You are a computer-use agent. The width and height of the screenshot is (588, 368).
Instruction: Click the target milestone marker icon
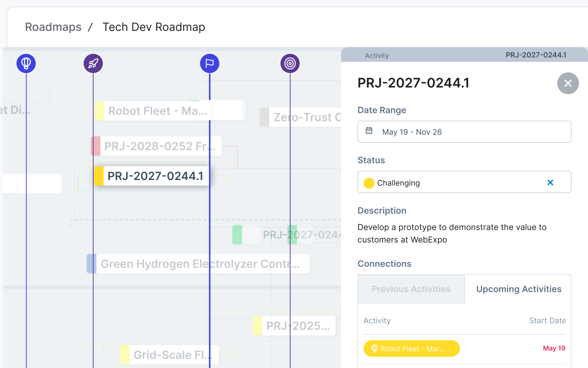[290, 63]
